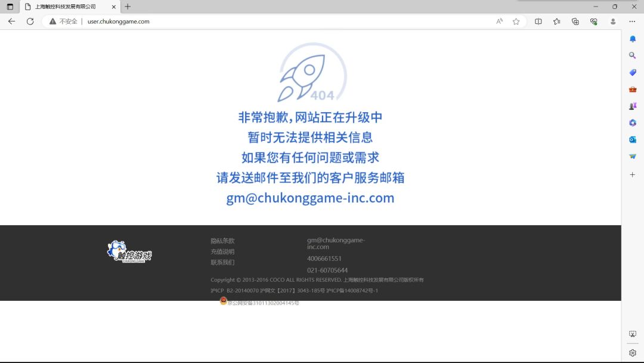This screenshot has height=363, width=644.
Task: Open a new browser tab
Action: 128,7
